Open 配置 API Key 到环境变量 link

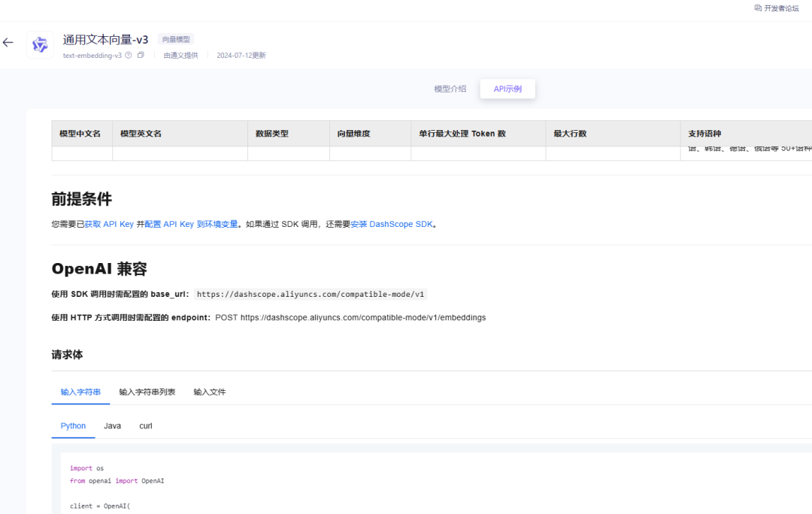tap(191, 224)
